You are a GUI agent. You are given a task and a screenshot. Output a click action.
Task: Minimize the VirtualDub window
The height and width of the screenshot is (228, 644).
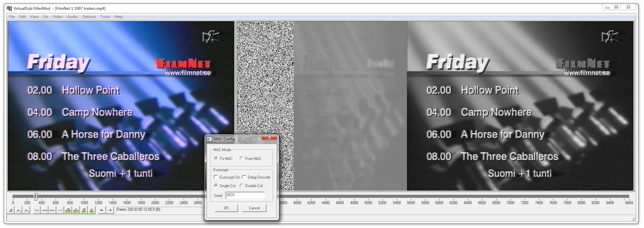click(x=607, y=7)
